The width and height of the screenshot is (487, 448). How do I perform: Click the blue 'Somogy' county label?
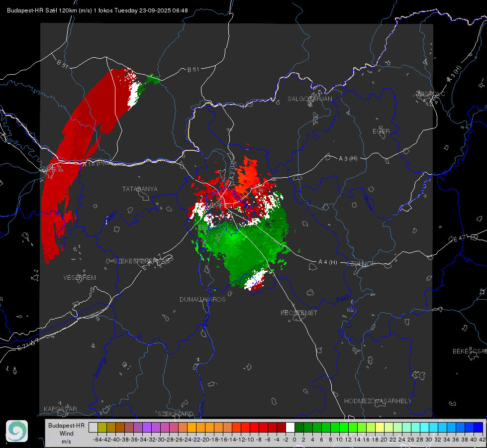pyautogui.click(x=99, y=367)
